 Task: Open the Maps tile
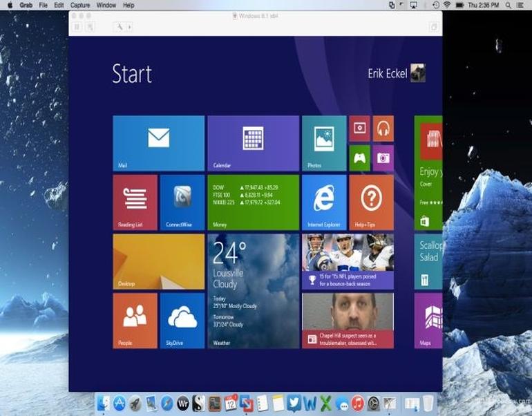click(x=428, y=321)
